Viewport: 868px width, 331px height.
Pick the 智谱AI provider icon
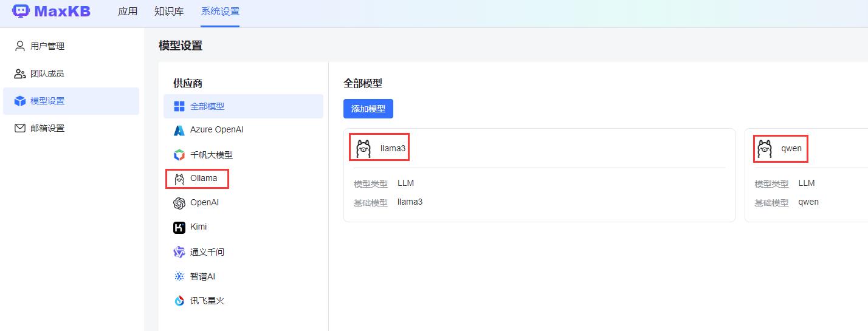tap(179, 276)
